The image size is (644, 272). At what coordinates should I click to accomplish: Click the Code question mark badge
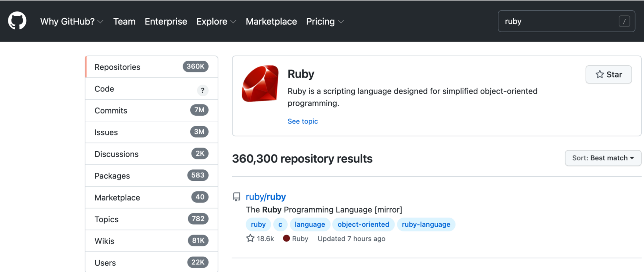tap(203, 90)
